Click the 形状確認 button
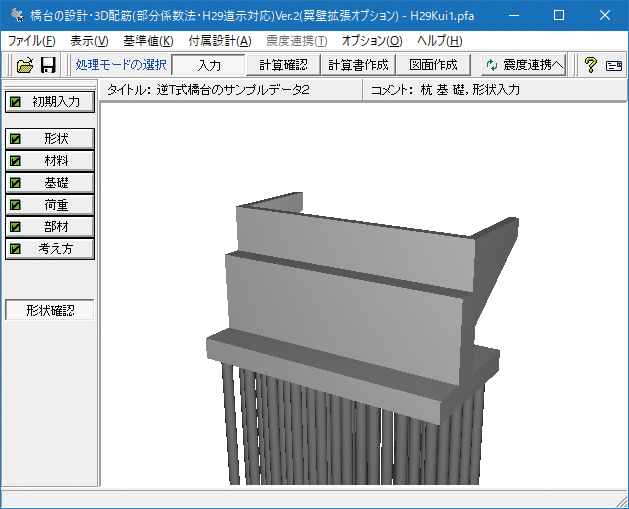Screen dimensions: 629x509 50,310
